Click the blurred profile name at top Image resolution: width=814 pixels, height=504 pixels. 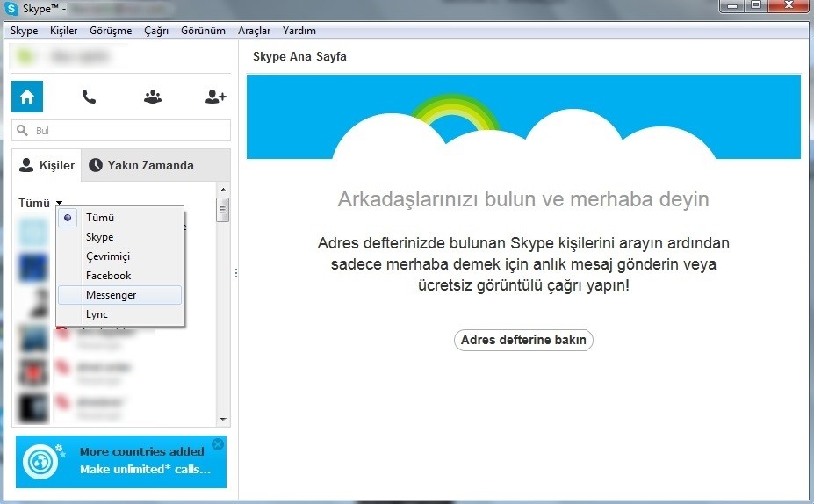click(79, 56)
